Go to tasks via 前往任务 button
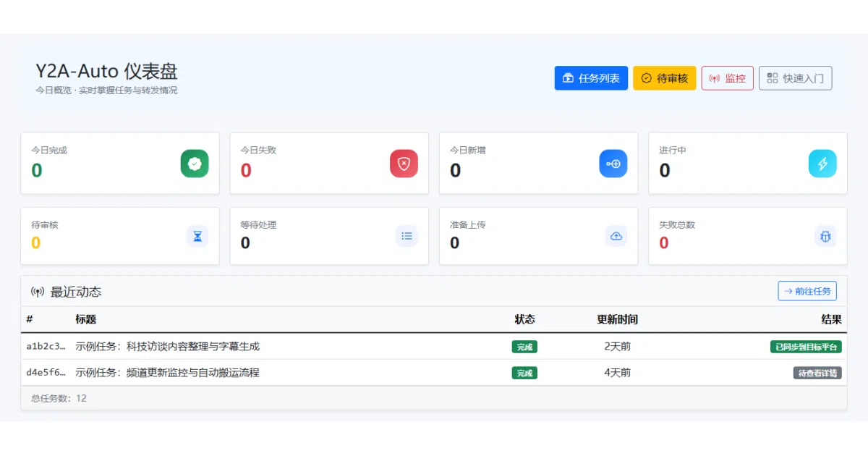 tap(807, 291)
